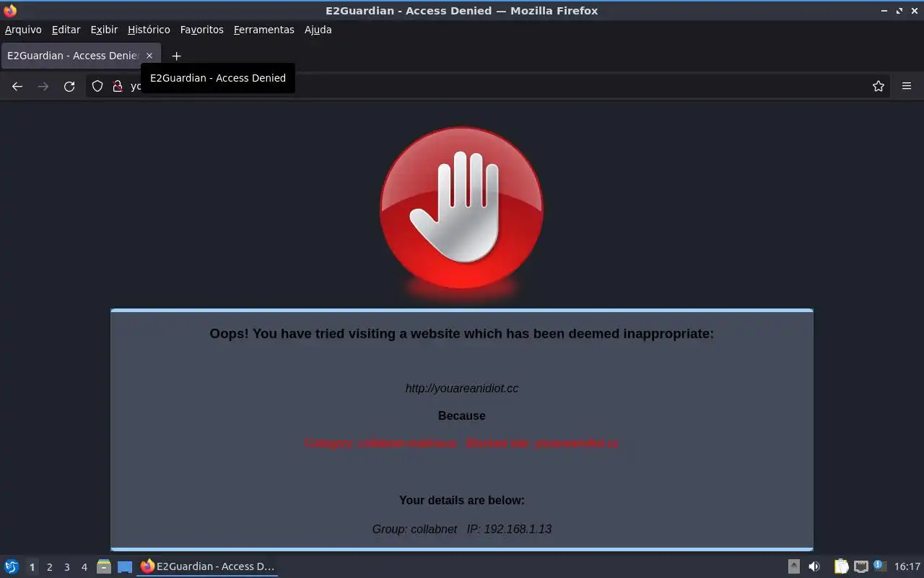Click the Firefox logo in title bar
924x578 pixels.
coord(10,10)
